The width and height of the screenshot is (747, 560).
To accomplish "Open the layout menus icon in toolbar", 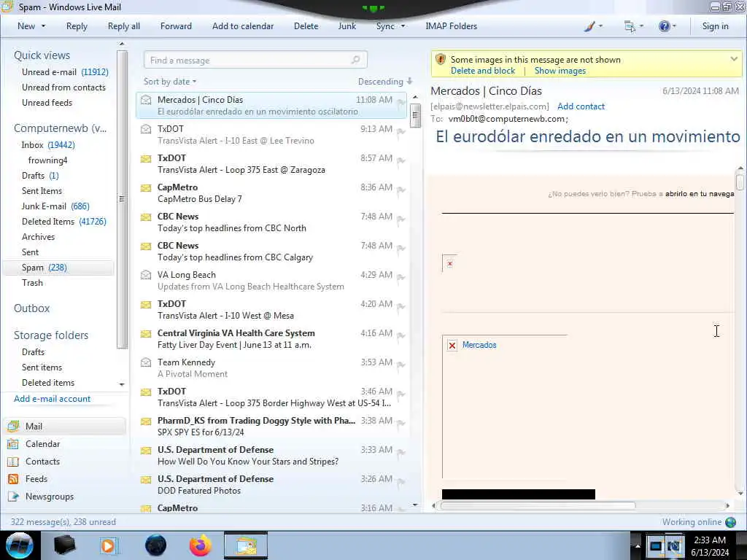I will [x=630, y=27].
